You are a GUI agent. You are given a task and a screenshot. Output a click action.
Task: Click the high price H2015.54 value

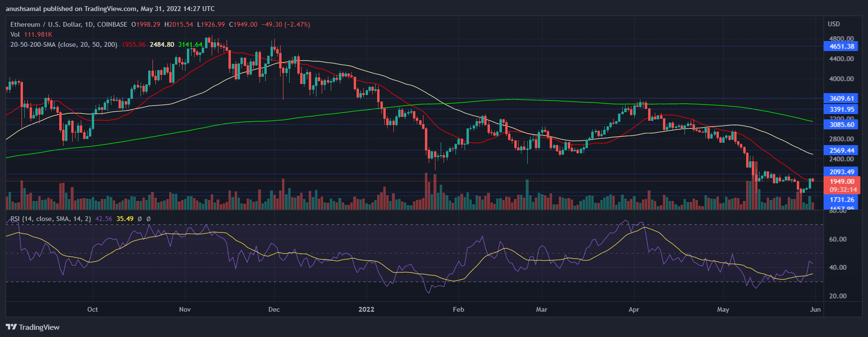179,24
